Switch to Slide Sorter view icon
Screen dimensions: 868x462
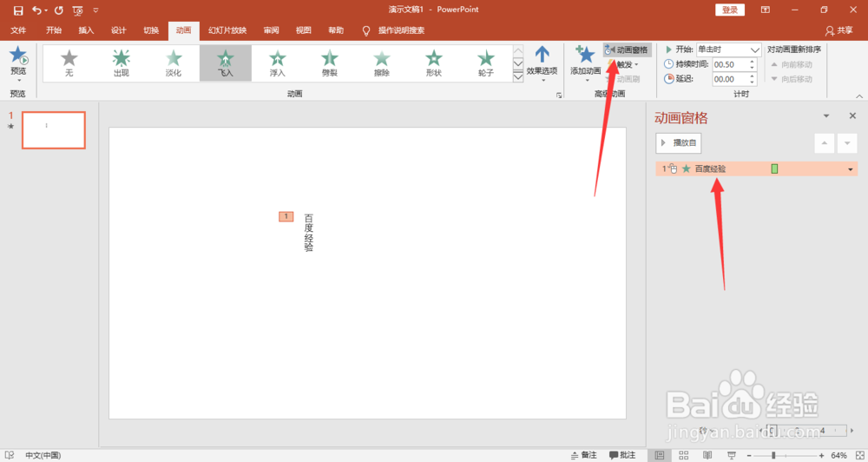tap(684, 455)
